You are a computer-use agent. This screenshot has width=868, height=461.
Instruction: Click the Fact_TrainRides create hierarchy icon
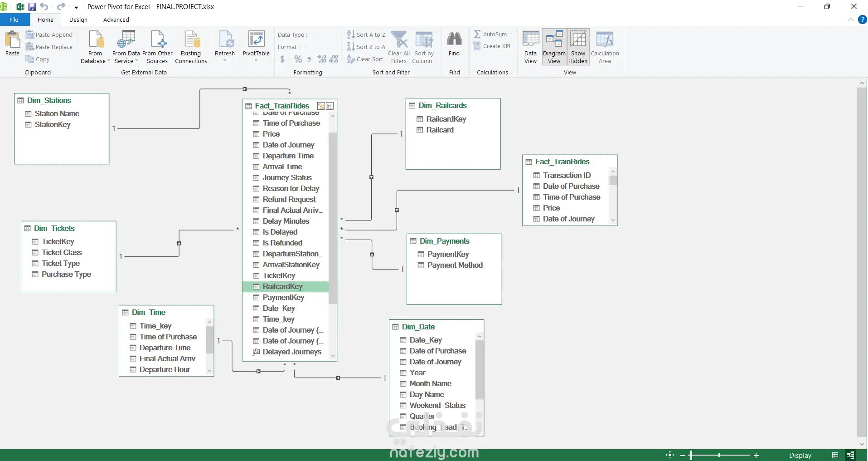pos(321,106)
